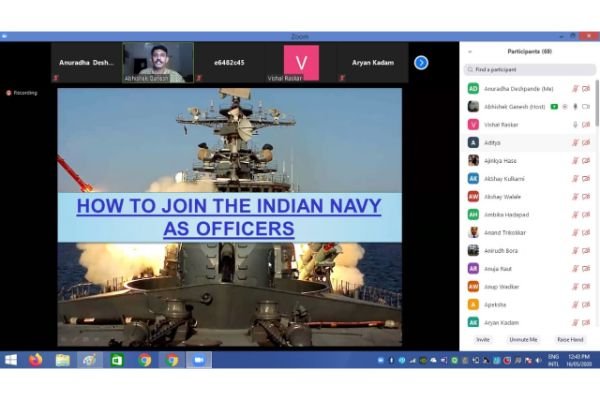
Task: Click camera-off icon in Akshay Kulkarni row
Action: pyautogui.click(x=586, y=179)
